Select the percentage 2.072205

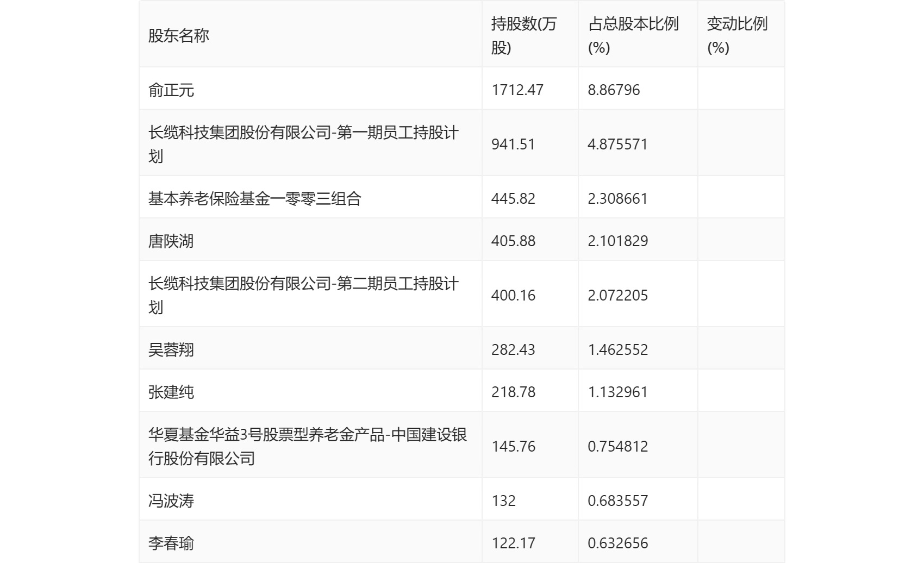pyautogui.click(x=617, y=296)
